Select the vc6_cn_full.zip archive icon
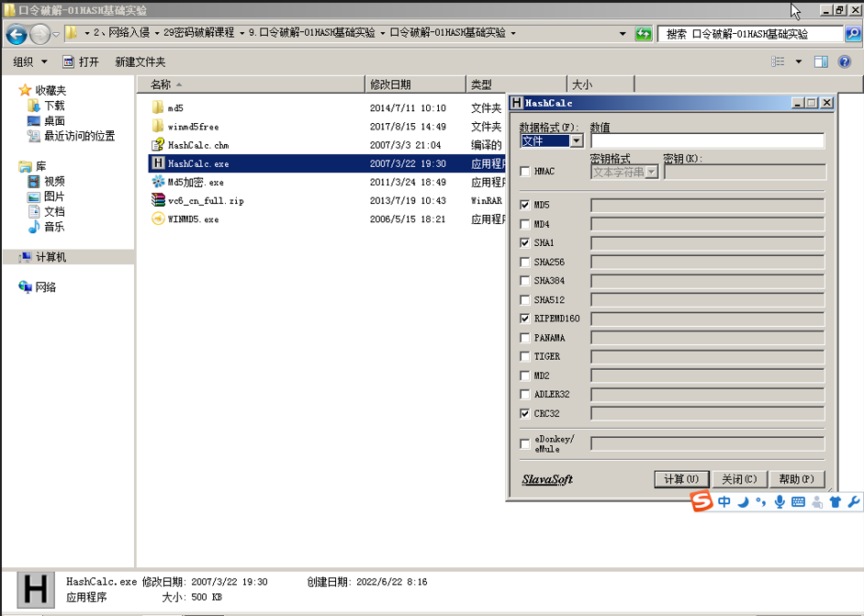The image size is (864, 616). coord(158,200)
